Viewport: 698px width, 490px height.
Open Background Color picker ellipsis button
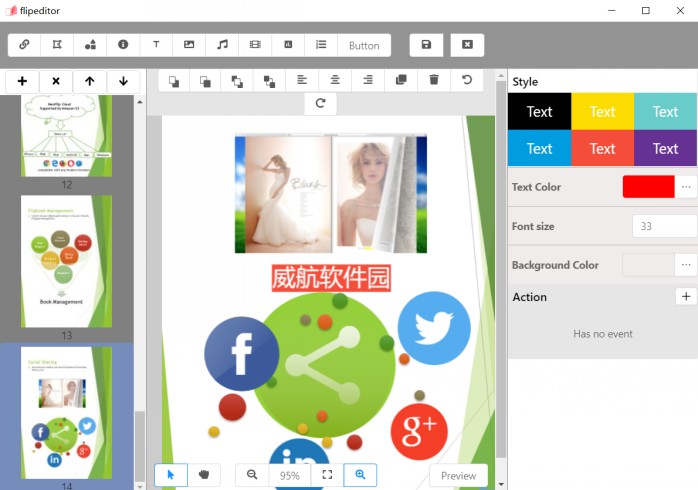tap(686, 265)
